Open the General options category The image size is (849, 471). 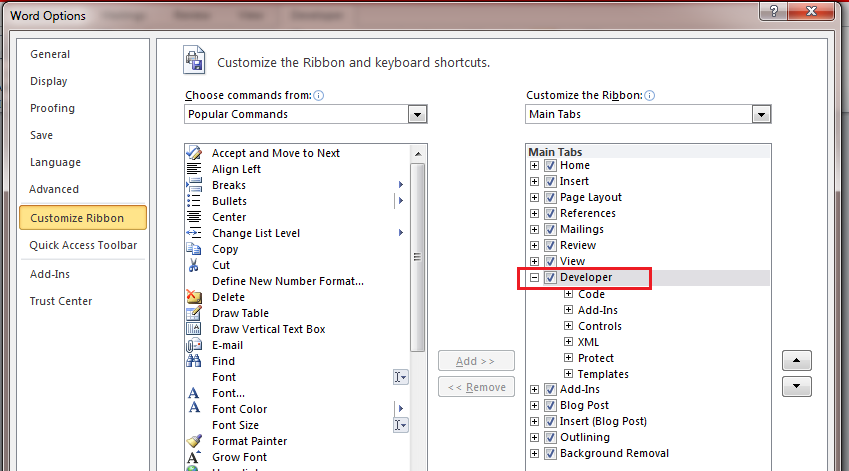[x=50, y=54]
